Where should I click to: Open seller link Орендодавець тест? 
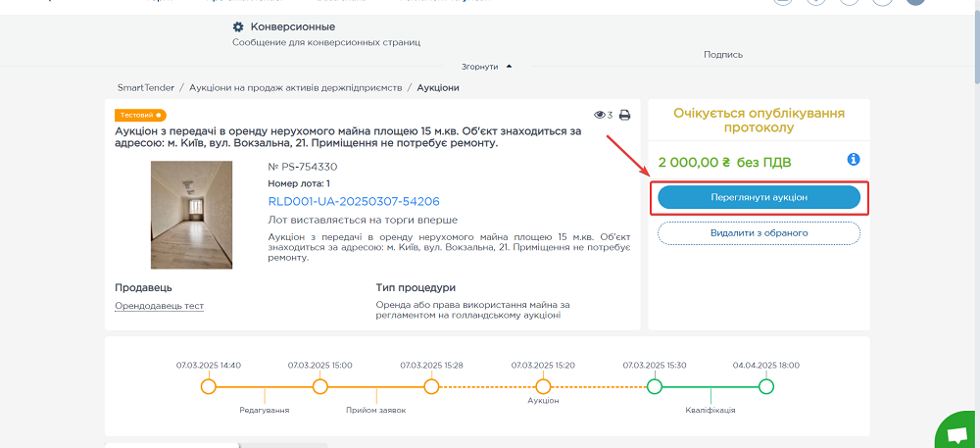(x=159, y=306)
